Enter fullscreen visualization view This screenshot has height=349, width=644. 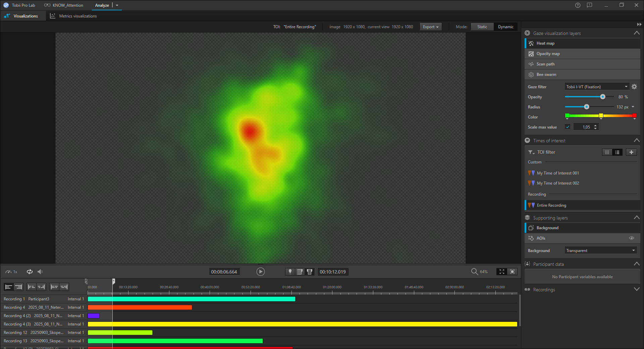502,272
